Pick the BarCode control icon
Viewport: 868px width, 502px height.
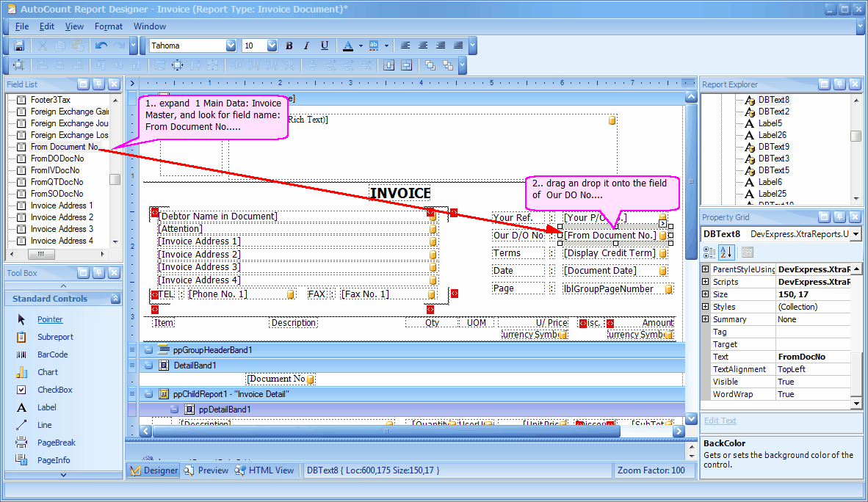click(x=21, y=354)
